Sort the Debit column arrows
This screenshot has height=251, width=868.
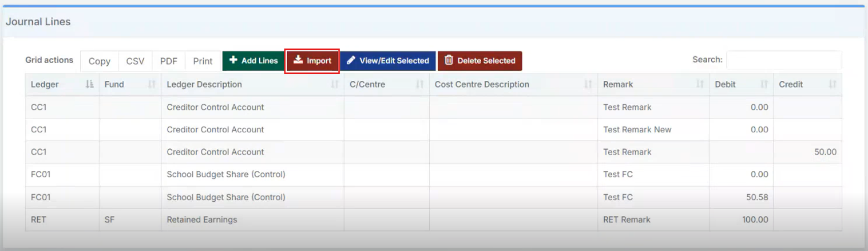pos(763,84)
